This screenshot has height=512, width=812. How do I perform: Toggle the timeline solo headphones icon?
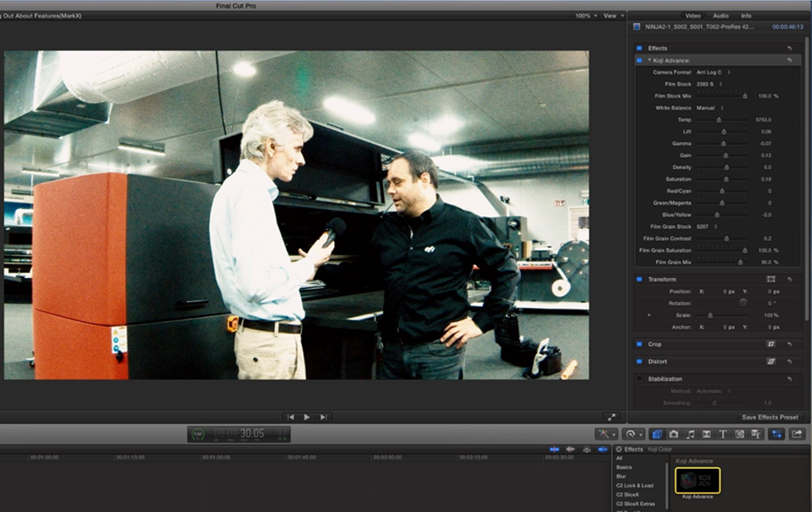tap(587, 449)
